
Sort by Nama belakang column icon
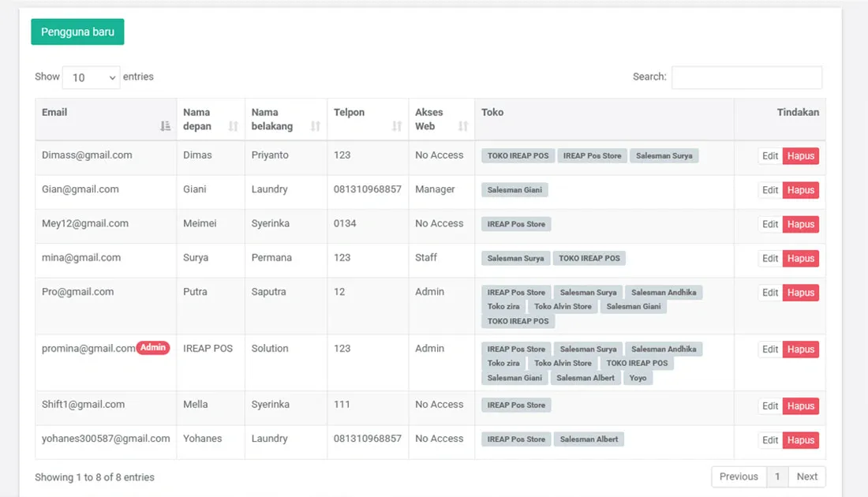(316, 126)
